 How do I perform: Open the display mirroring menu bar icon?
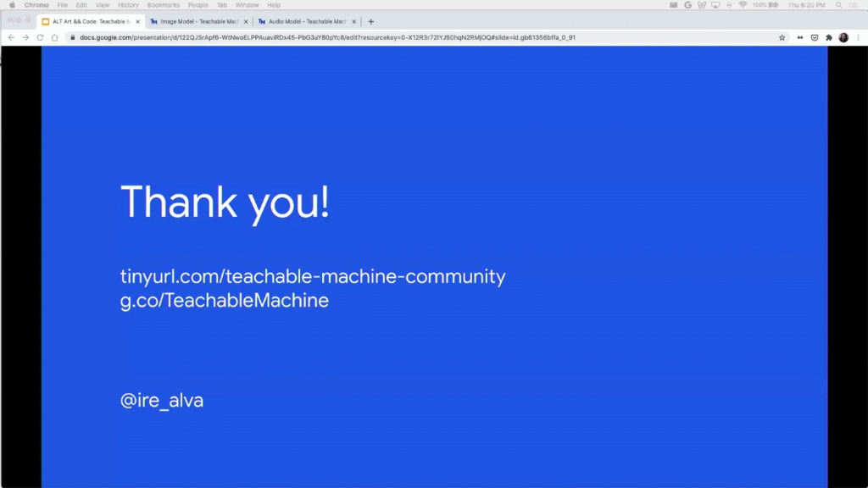coord(715,5)
